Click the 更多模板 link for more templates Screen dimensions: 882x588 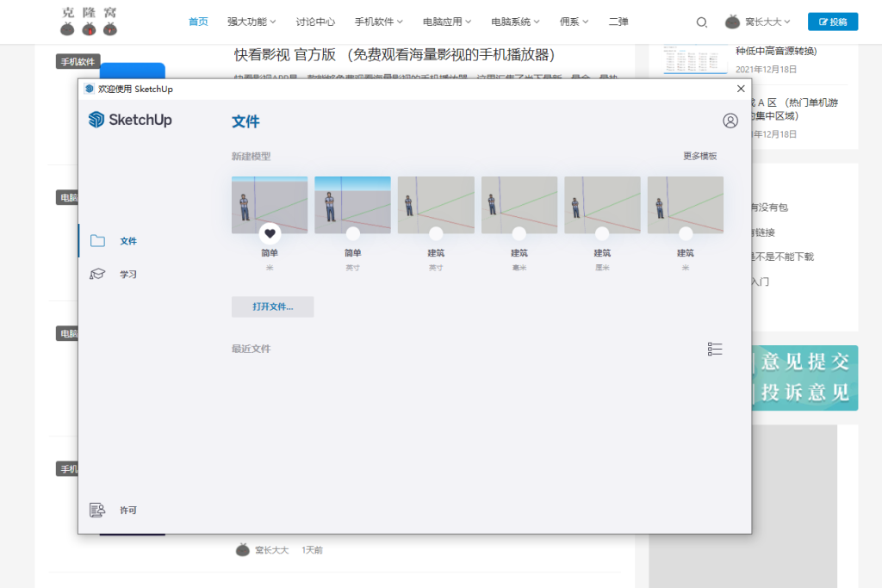click(699, 156)
